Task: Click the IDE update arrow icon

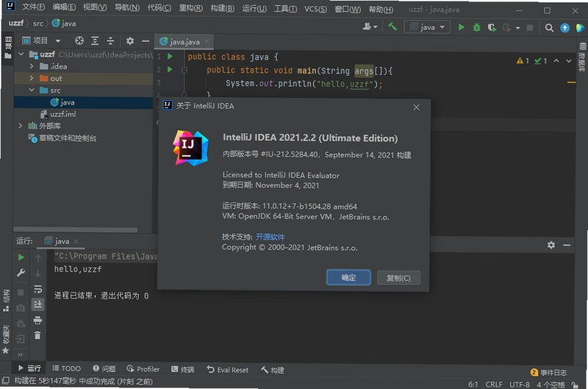Action: 564,28
